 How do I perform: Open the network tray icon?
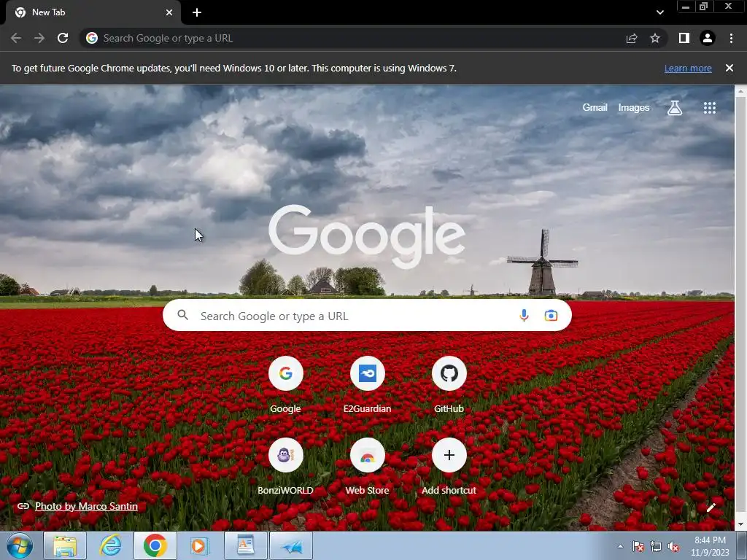(656, 547)
